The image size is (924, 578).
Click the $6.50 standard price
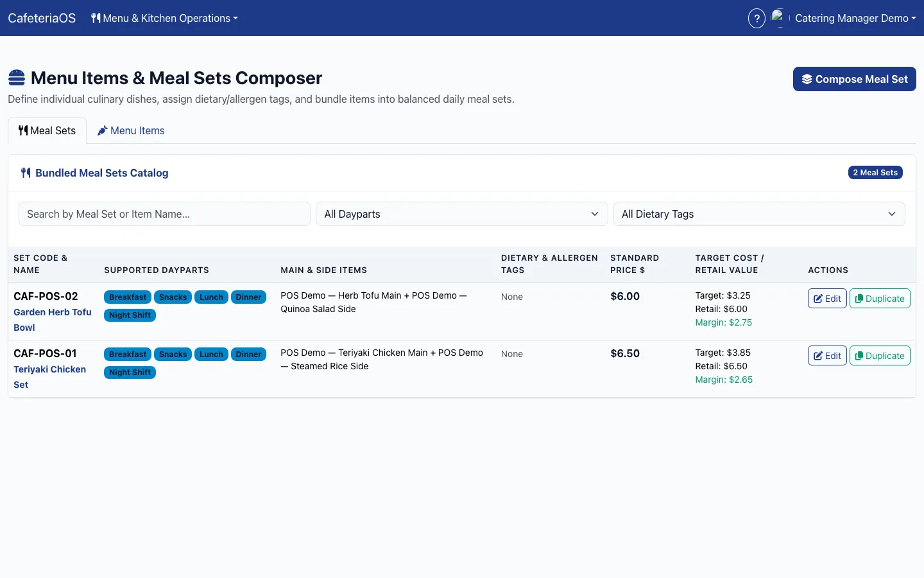[625, 353]
